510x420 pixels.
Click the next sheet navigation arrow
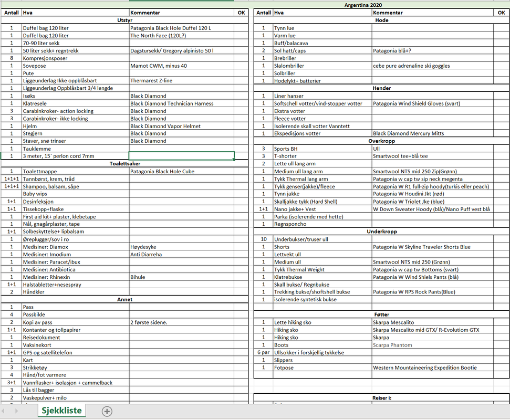tap(16, 411)
